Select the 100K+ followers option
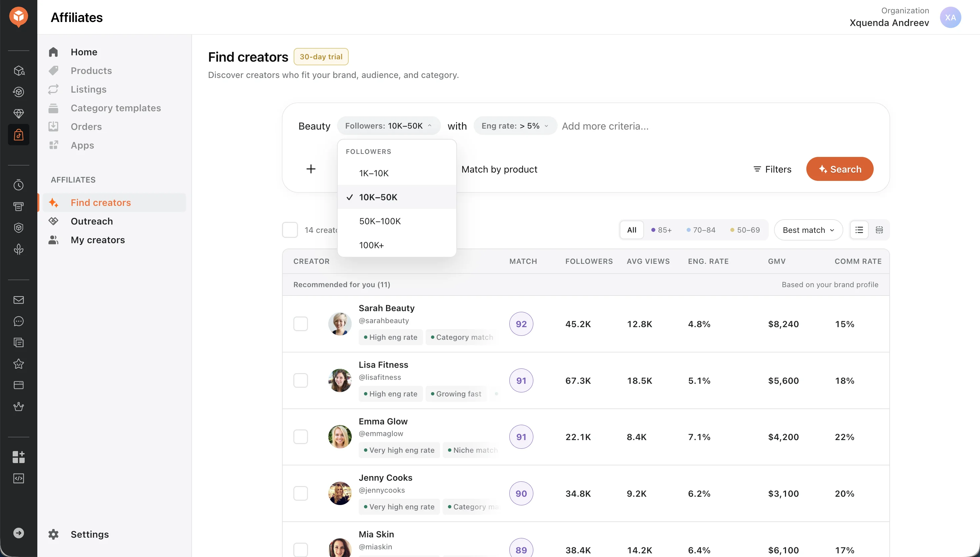 [x=397, y=245]
